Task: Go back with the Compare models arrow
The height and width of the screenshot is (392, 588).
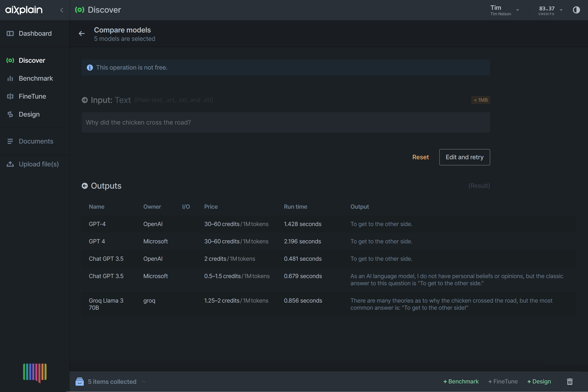Action: [81, 33]
